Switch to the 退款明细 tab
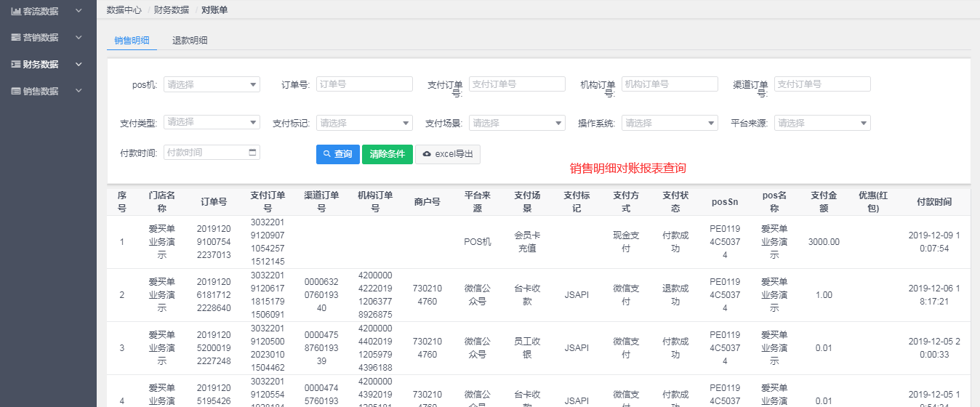The width and height of the screenshot is (980, 407). tap(190, 41)
